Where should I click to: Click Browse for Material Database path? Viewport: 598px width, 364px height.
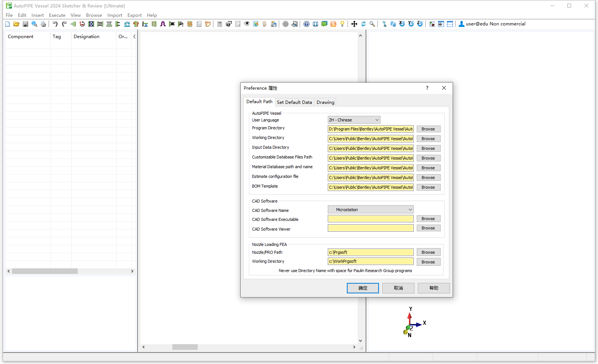click(x=428, y=168)
